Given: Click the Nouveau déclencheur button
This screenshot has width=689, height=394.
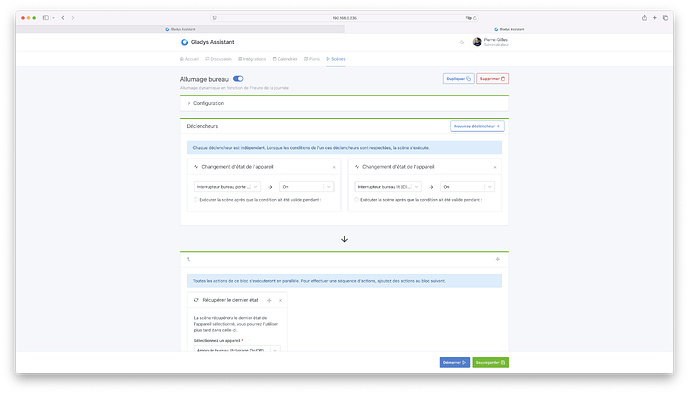Looking at the screenshot, I should click(477, 126).
